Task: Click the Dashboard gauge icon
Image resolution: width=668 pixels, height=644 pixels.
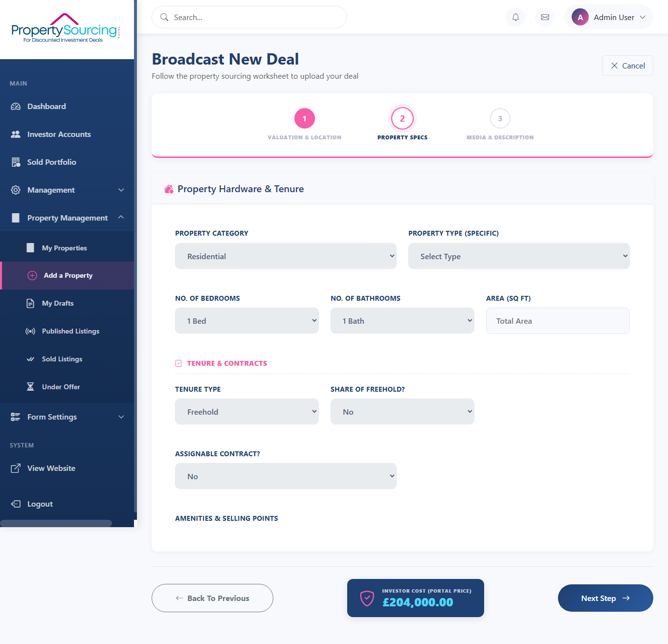Action: click(x=16, y=107)
